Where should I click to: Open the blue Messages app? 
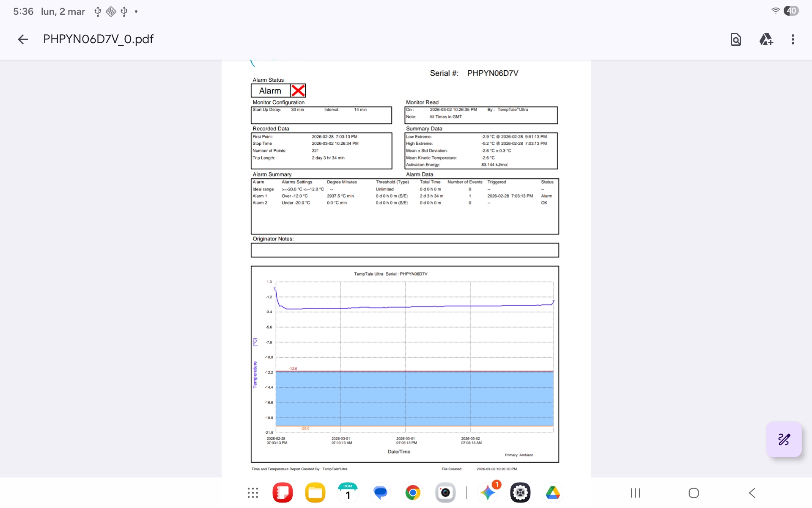click(x=380, y=493)
